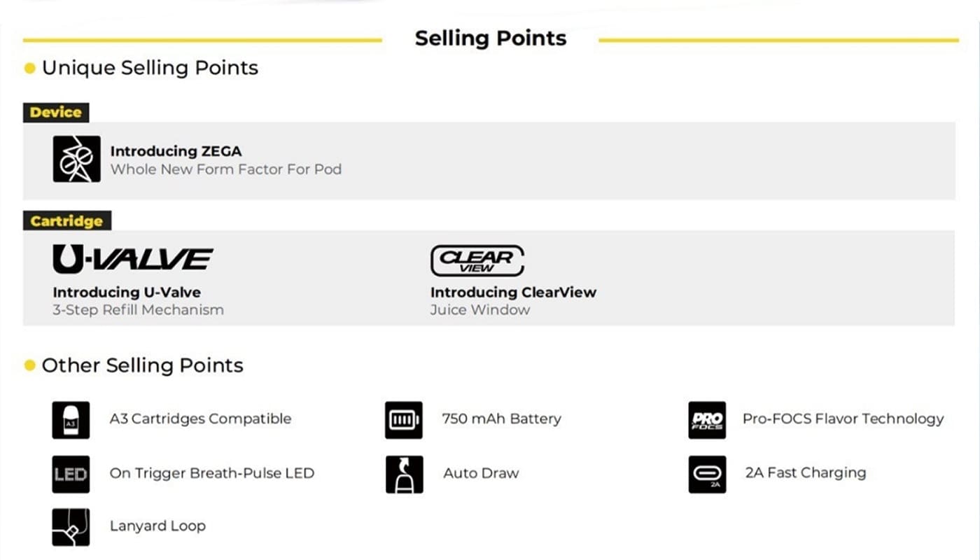Click the LED icon
The height and width of the screenshot is (560, 980).
(x=71, y=475)
